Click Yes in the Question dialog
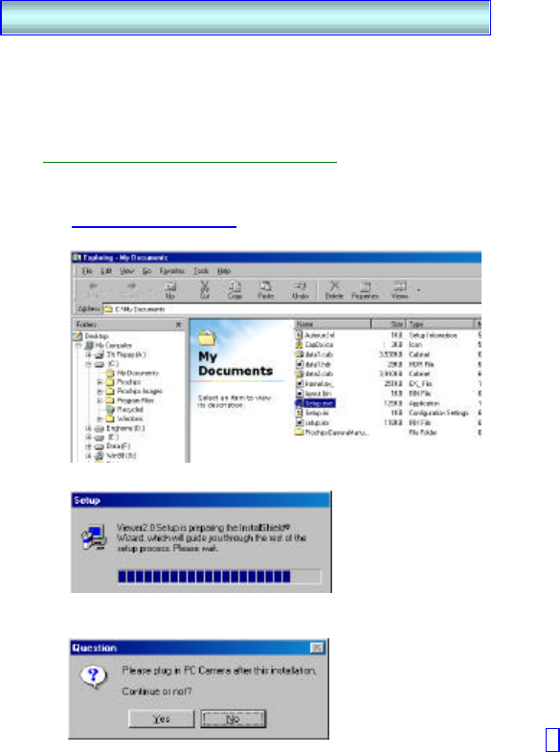This screenshot has width=560, height=752. point(162,718)
